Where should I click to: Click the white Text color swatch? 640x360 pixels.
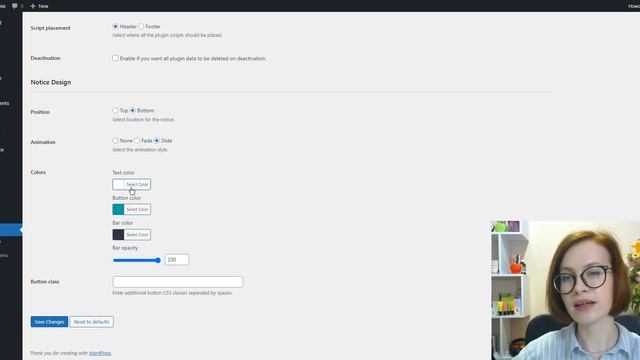pyautogui.click(x=118, y=184)
